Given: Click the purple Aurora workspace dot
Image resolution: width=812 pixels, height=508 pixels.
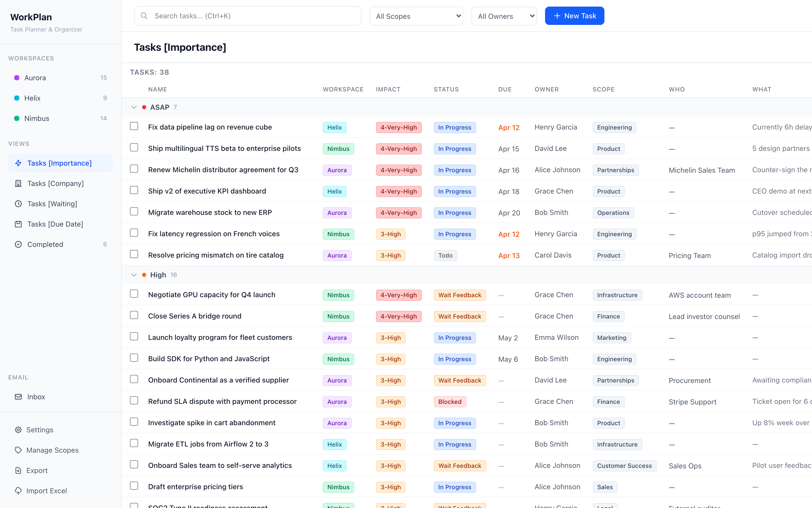Looking at the screenshot, I should click(17, 78).
